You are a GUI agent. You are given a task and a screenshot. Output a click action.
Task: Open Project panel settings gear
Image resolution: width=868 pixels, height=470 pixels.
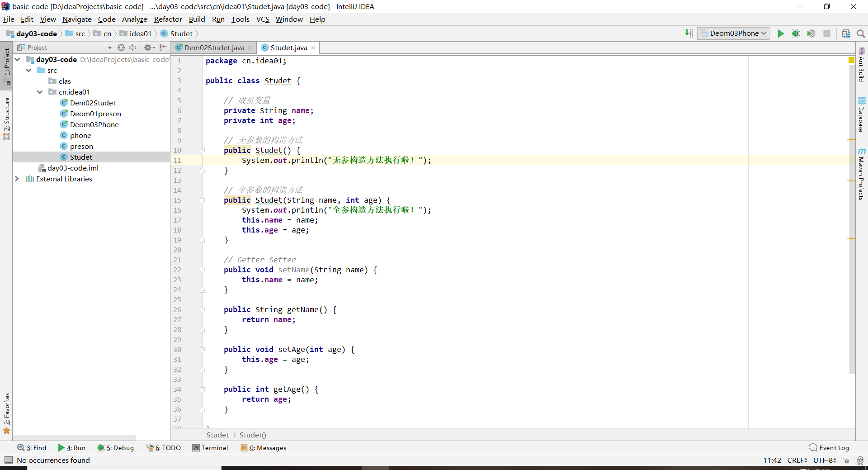point(149,47)
